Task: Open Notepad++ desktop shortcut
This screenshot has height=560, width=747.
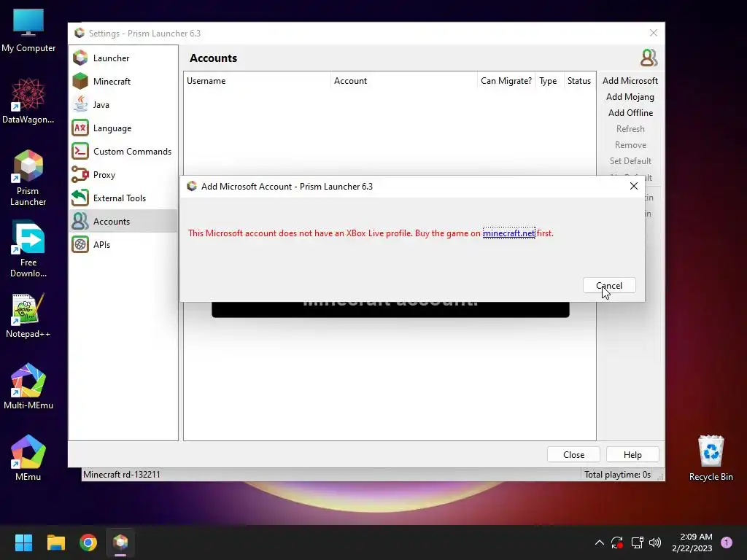Action: 28,316
